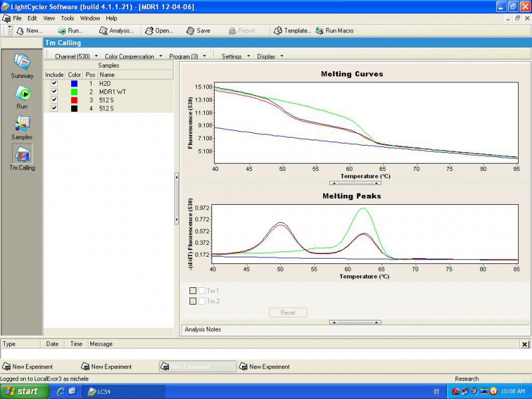
Task: Toggle Include checkbox for MDR1 WT
Action: point(55,92)
